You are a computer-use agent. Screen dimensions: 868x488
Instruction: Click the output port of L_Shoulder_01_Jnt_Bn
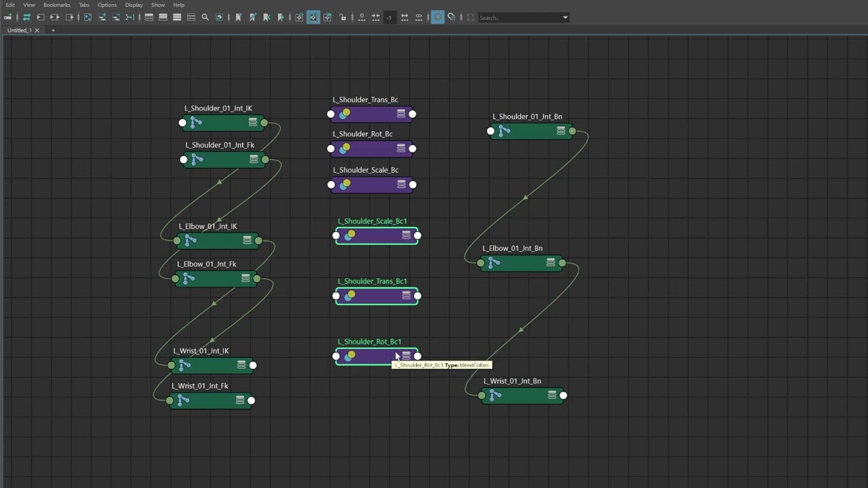pyautogui.click(x=572, y=131)
